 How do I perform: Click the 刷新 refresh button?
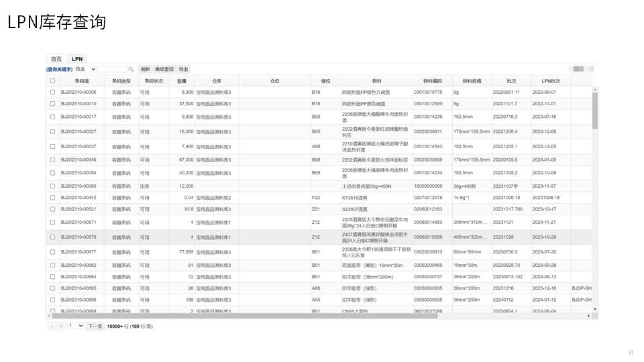click(x=145, y=69)
